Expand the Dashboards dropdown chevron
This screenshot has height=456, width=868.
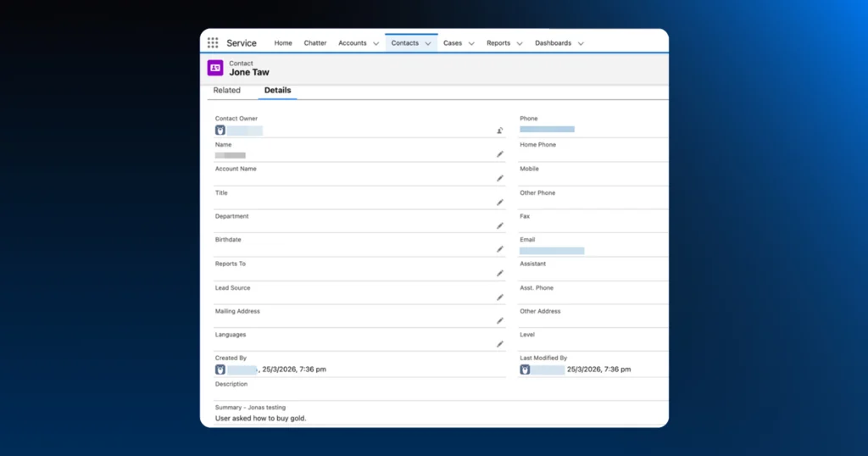pyautogui.click(x=581, y=43)
